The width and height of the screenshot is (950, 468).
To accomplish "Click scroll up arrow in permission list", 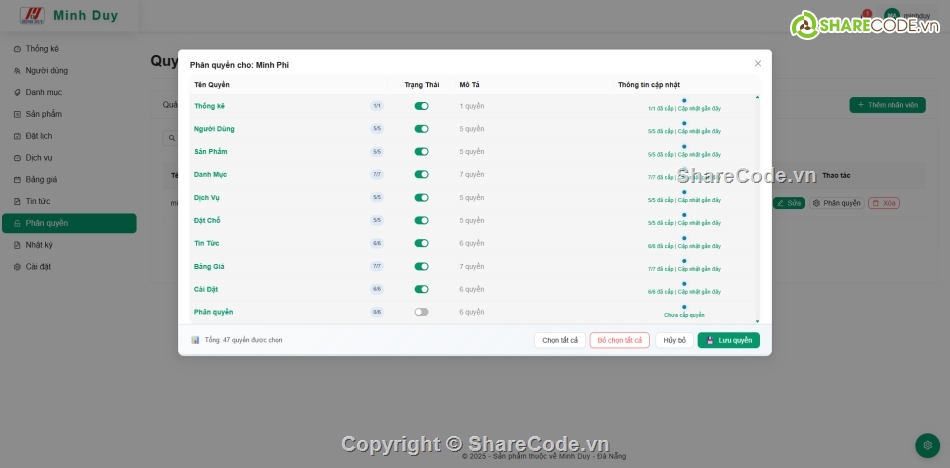I will click(x=757, y=98).
